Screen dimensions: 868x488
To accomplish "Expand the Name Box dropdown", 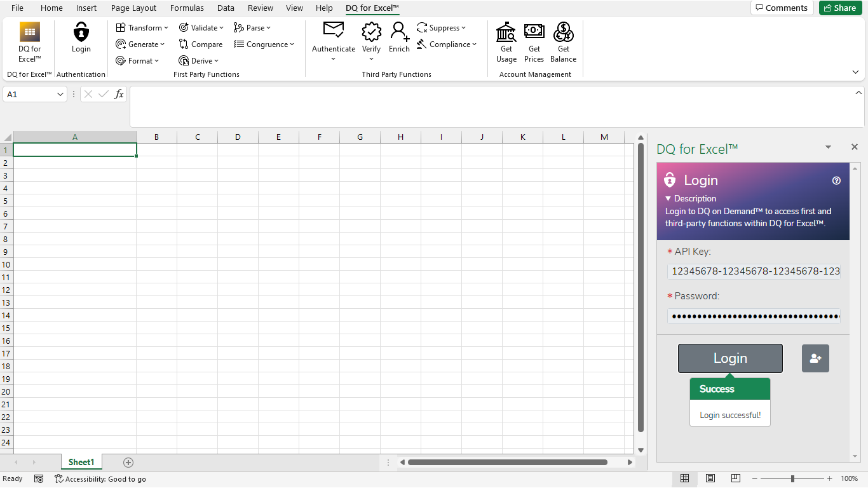I will 60,94.
